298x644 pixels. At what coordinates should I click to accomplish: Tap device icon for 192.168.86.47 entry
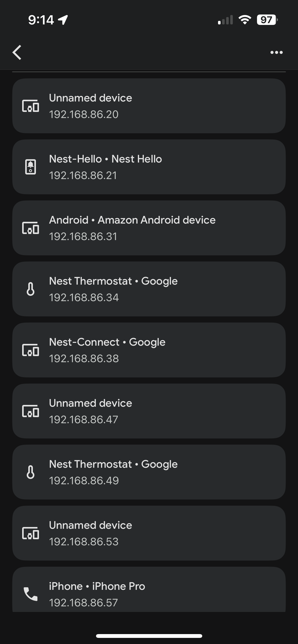(x=31, y=411)
